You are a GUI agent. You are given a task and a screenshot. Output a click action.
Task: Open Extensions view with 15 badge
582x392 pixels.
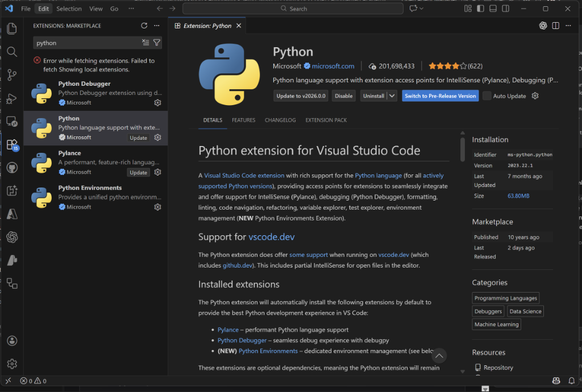[12, 144]
